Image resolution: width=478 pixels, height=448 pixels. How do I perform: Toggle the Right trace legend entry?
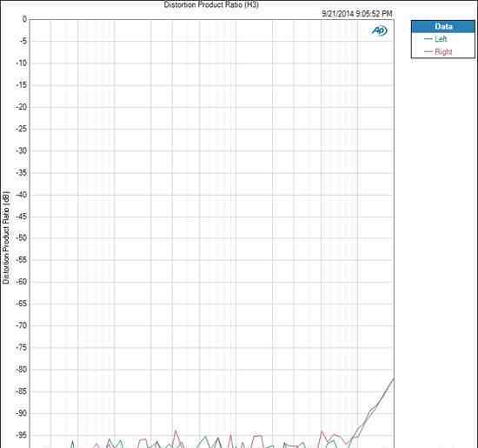[x=438, y=51]
